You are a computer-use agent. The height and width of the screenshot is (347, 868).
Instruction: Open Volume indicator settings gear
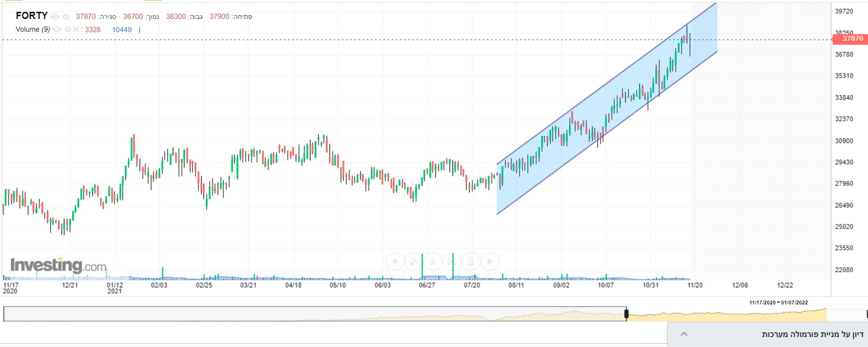pyautogui.click(x=68, y=29)
